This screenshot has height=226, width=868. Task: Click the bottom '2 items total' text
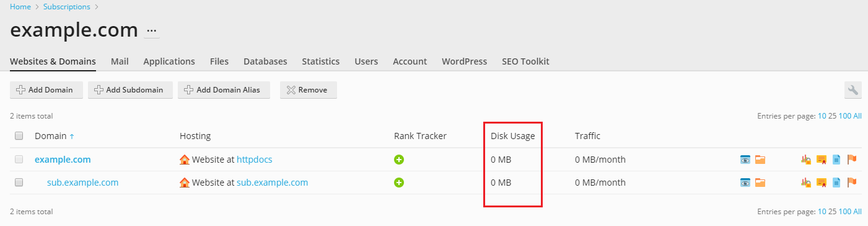point(31,212)
